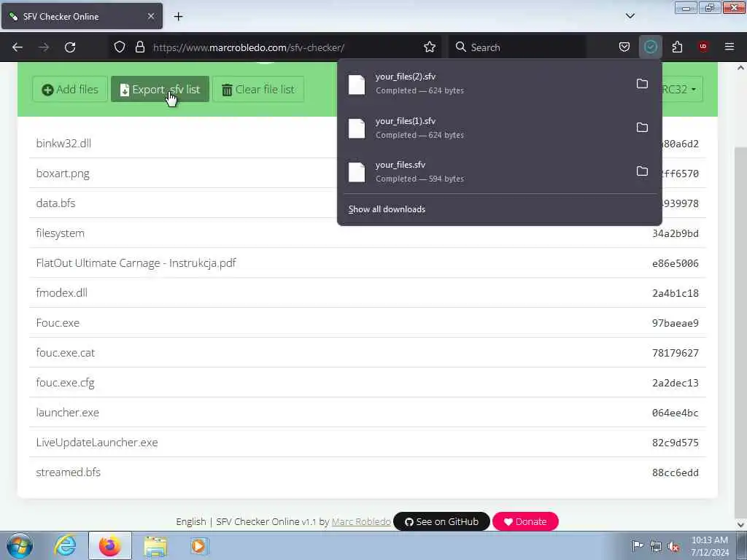747x560 pixels.
Task: Click checksum 2a4b1c18
Action: [675, 293]
